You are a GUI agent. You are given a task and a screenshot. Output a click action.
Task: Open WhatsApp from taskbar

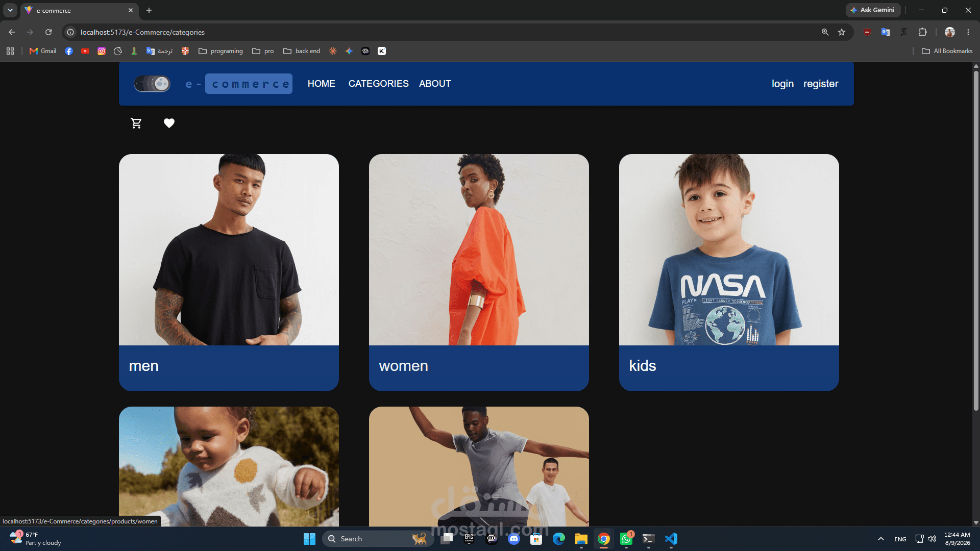pyautogui.click(x=626, y=539)
